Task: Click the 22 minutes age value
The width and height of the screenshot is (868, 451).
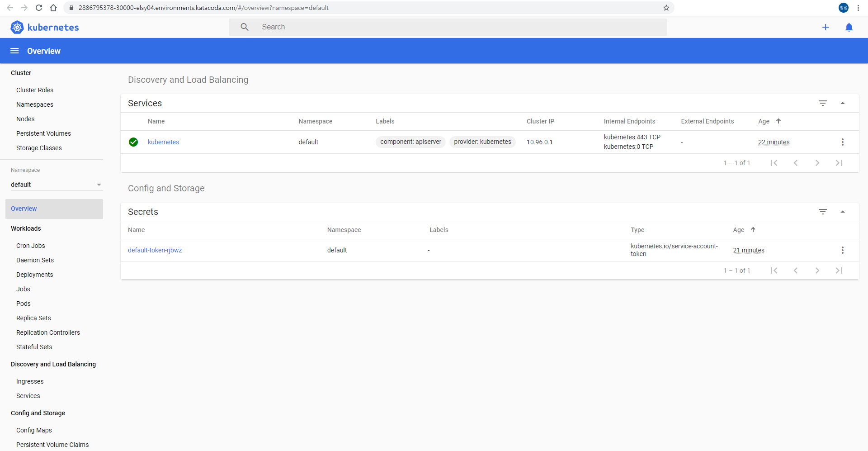Action: [774, 142]
